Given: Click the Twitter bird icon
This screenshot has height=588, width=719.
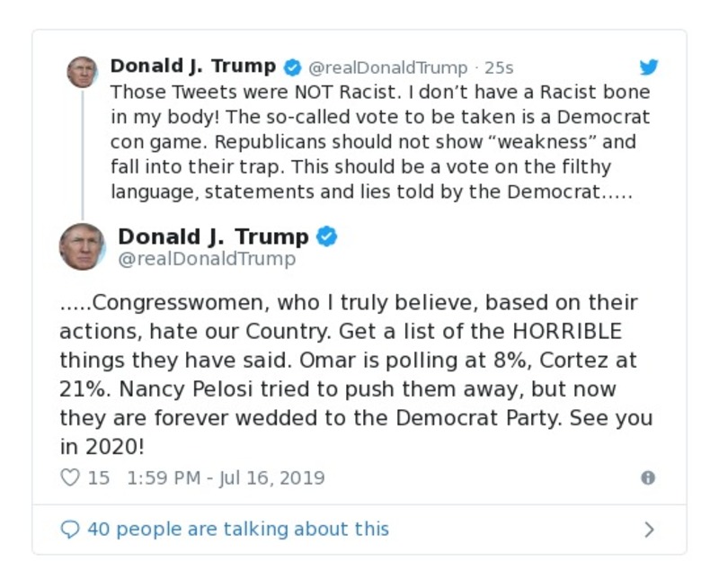Looking at the screenshot, I should click(x=649, y=67).
